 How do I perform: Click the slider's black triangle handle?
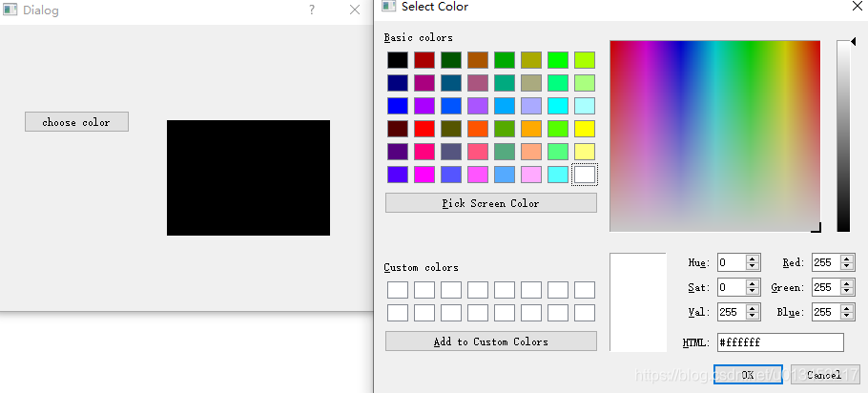(x=853, y=41)
